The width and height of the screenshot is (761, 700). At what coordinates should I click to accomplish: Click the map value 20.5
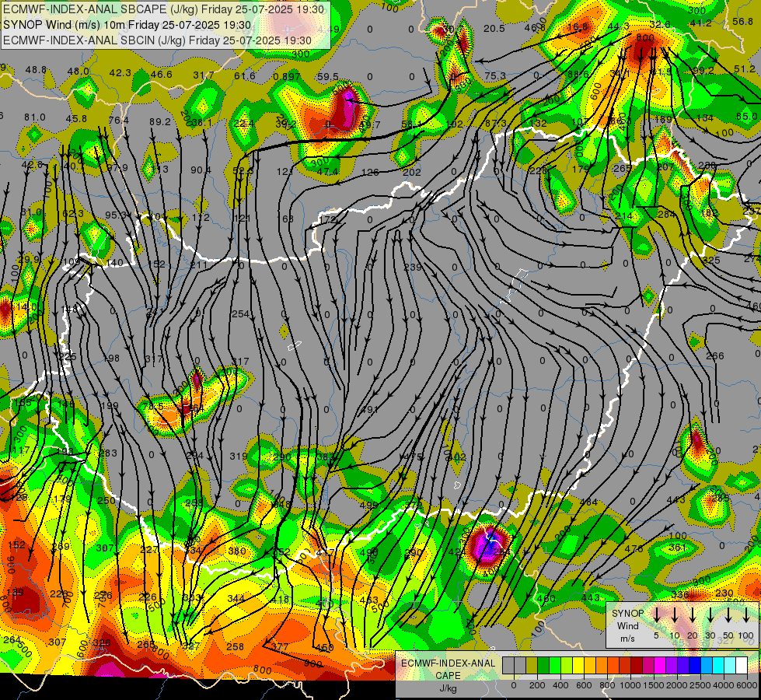click(x=494, y=29)
